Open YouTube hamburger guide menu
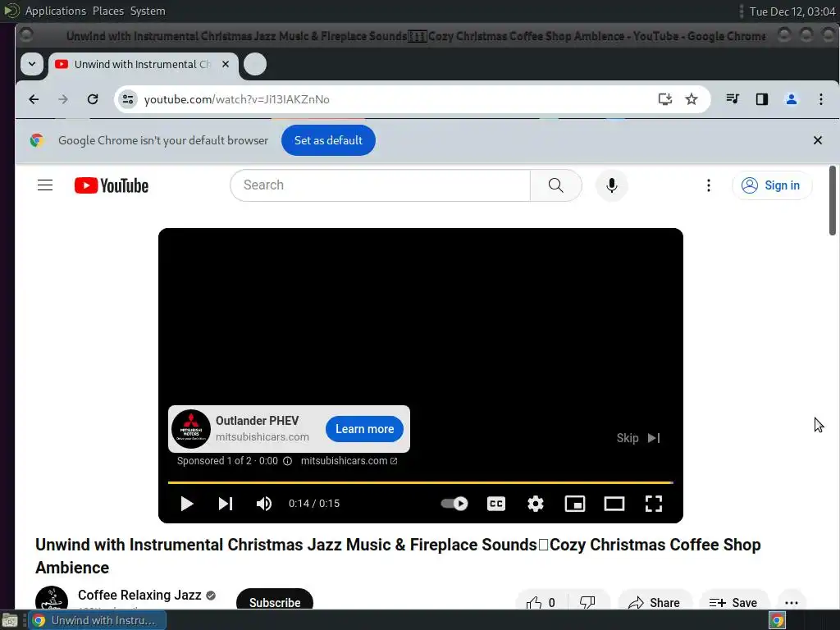Screen dimensions: 840x630 click(x=45, y=185)
